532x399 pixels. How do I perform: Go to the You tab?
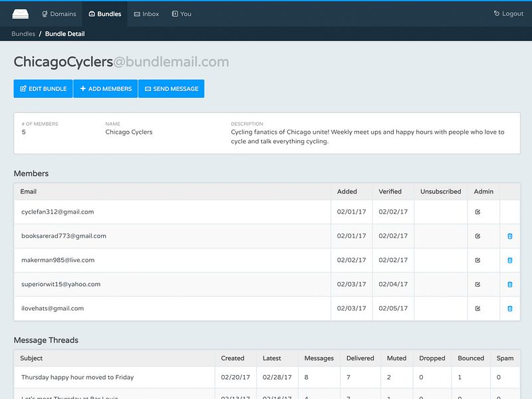coord(181,14)
